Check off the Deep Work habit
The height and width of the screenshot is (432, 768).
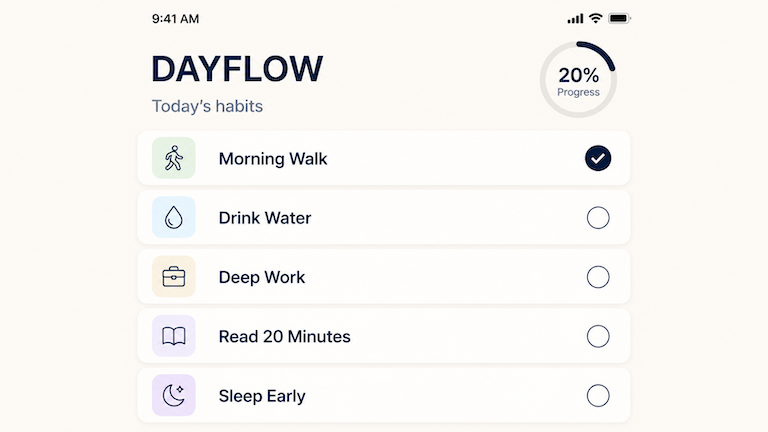598,277
